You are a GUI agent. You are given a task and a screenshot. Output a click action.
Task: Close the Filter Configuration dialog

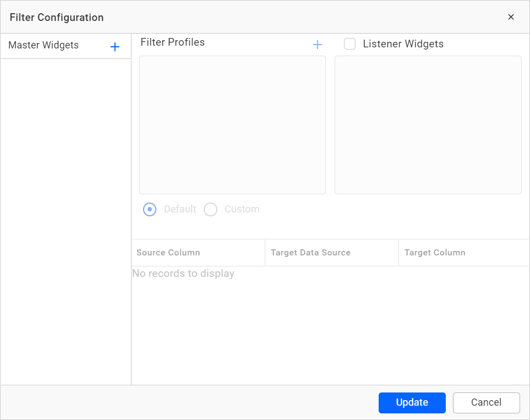click(x=511, y=17)
